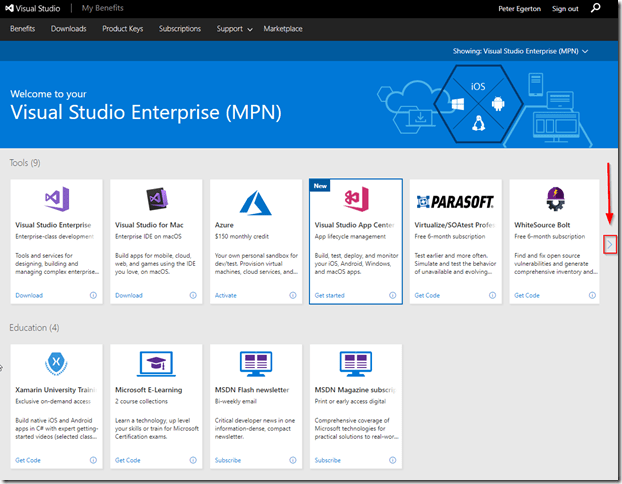
Task: Click the Visual Studio Enterprise logo icon
Action: [x=56, y=199]
